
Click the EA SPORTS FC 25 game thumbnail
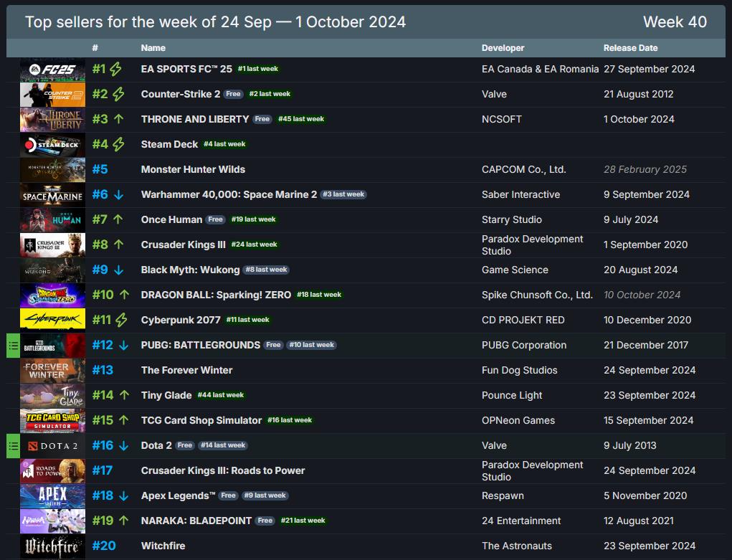(52, 70)
